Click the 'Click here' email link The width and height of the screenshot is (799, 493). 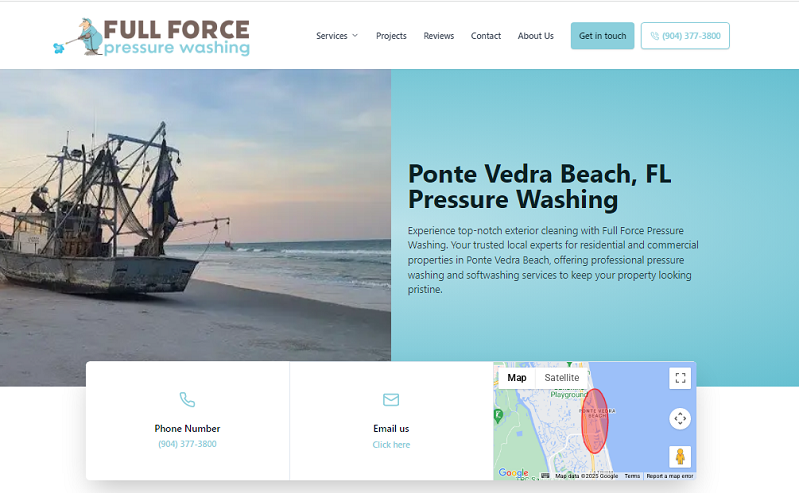point(391,445)
